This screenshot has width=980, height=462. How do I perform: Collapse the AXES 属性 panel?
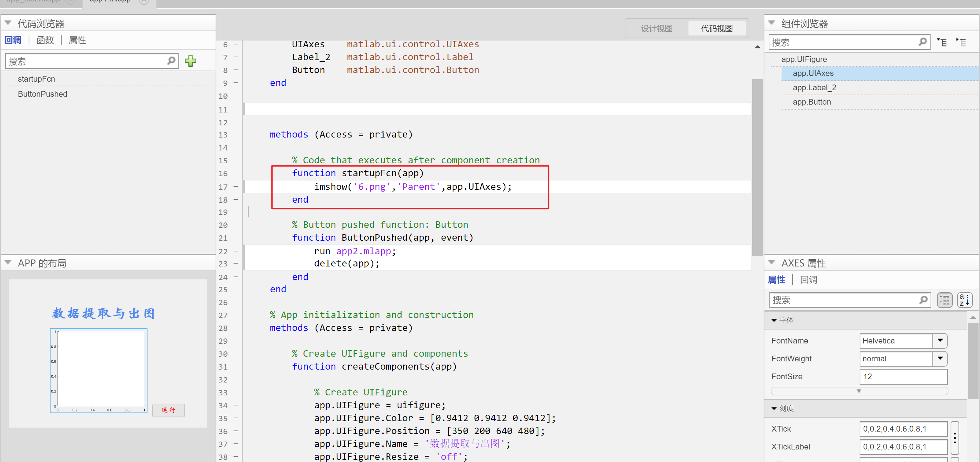point(772,263)
